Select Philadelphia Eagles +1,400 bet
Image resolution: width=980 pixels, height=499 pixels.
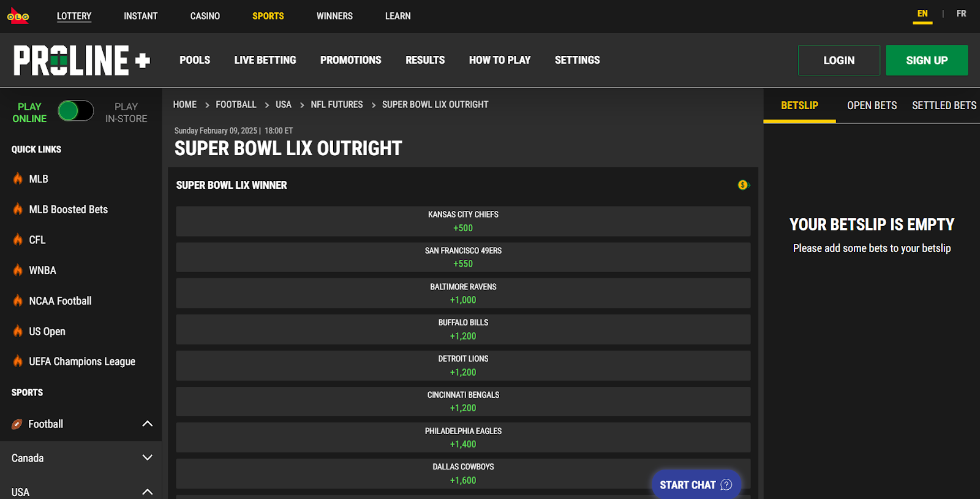coord(463,438)
